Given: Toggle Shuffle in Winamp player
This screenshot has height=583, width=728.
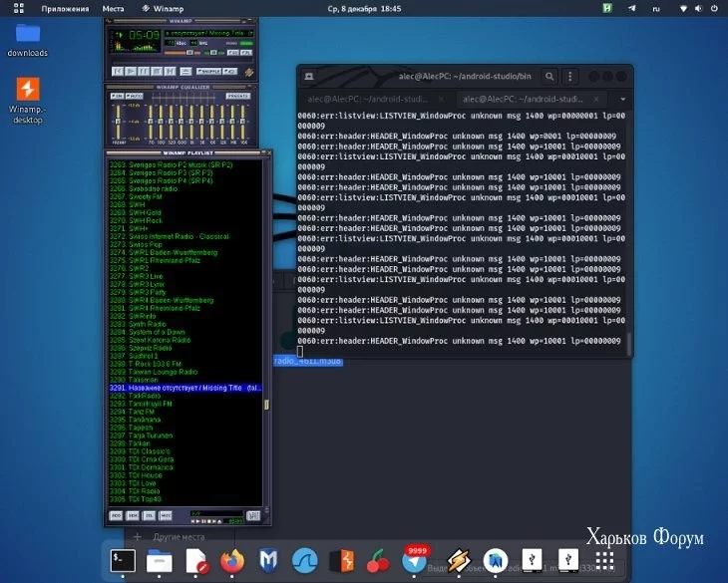Looking at the screenshot, I should [209, 71].
